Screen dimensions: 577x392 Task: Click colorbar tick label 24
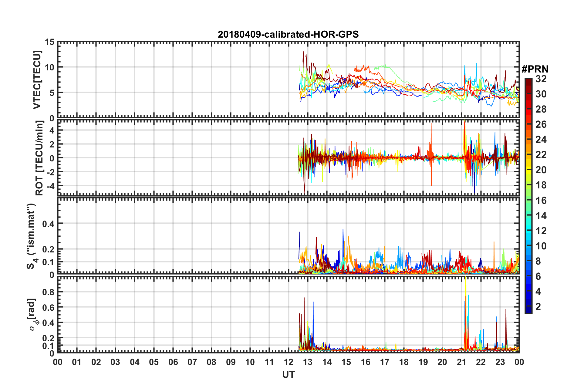pos(541,140)
